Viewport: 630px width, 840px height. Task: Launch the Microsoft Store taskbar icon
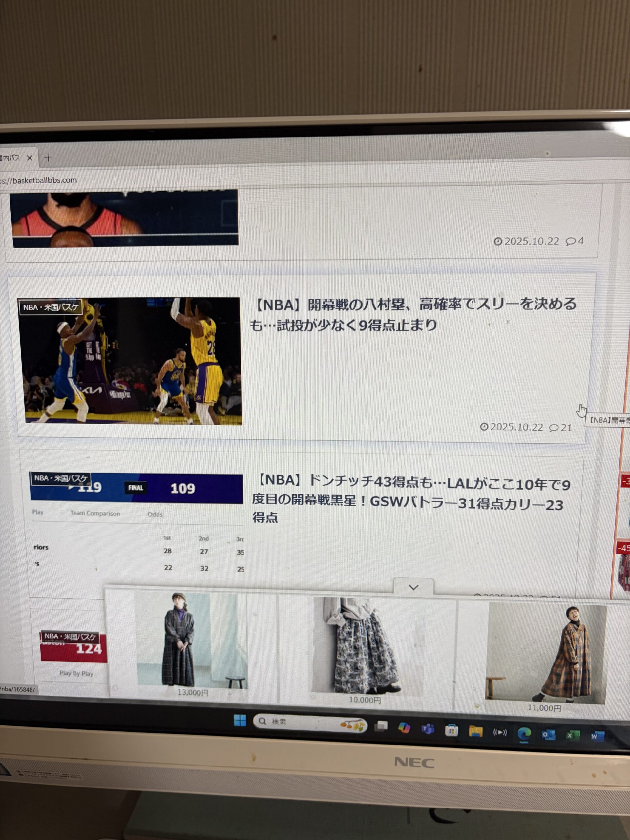tap(451, 730)
